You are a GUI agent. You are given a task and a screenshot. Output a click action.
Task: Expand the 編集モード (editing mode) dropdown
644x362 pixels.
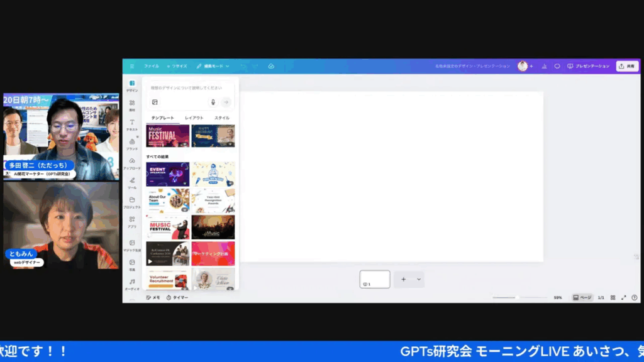[x=213, y=66]
